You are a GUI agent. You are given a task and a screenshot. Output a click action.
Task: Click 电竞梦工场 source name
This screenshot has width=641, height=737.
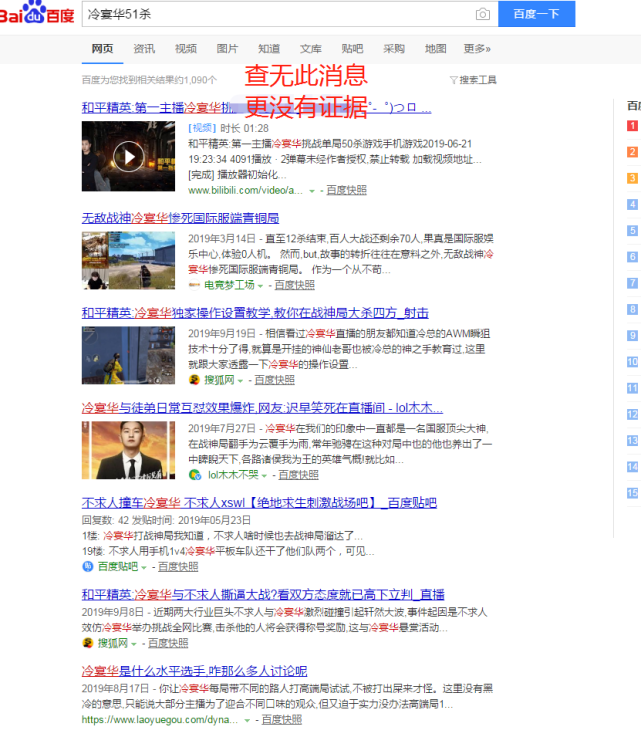click(229, 285)
